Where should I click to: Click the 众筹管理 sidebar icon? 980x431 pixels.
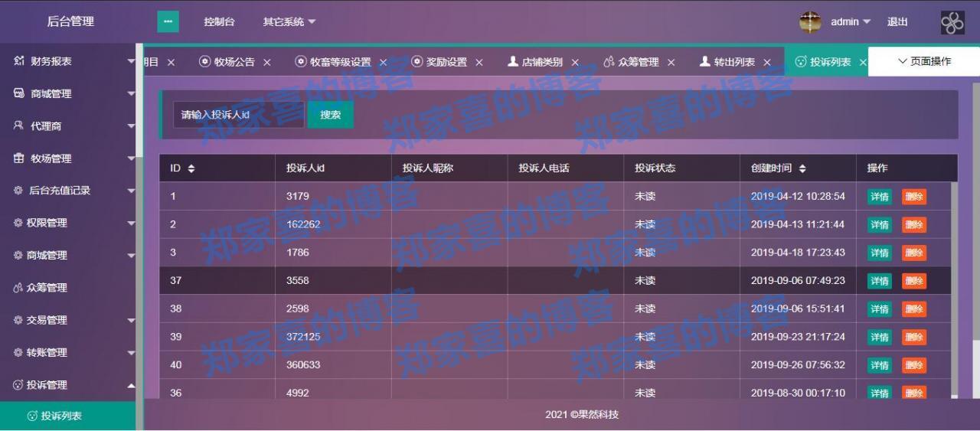18,288
